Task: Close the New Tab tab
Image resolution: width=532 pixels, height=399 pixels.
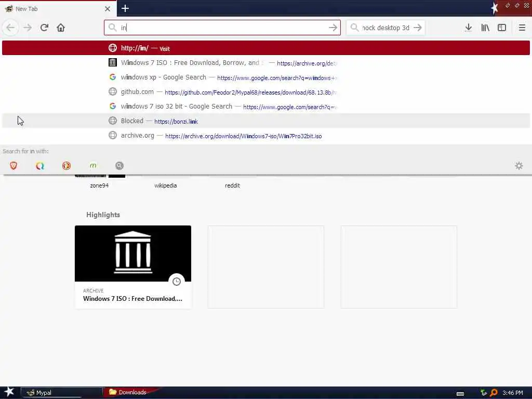Action: (x=107, y=9)
